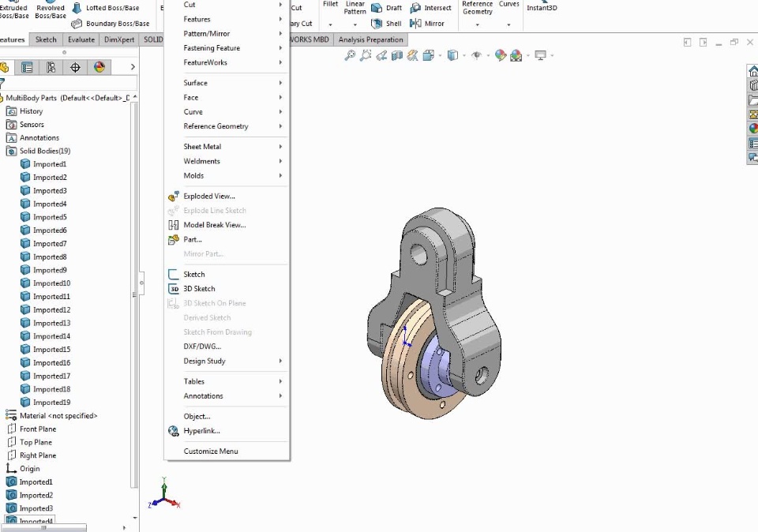
Task: Open SOLIDWORKS Resources home icon in task pane
Action: tap(752, 72)
